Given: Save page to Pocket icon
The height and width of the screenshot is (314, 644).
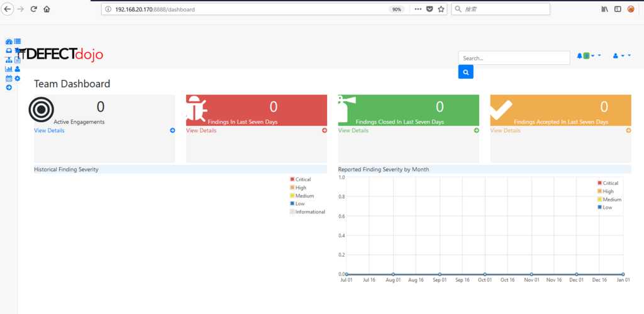Looking at the screenshot, I should click(x=430, y=9).
